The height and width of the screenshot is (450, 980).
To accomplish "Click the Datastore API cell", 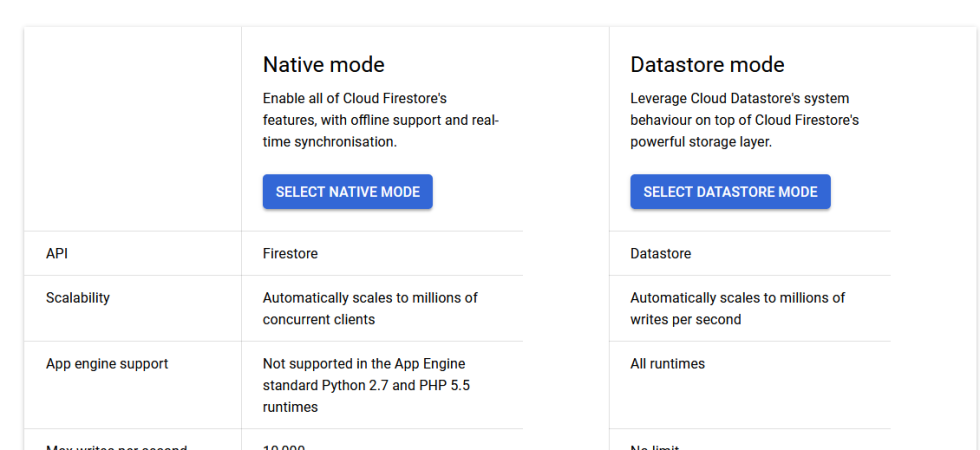I will pos(661,254).
